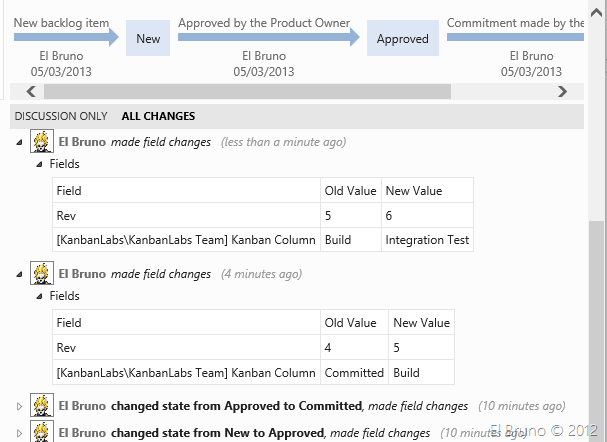Switch to All Changes tab
The height and width of the screenshot is (442, 607).
pos(158,116)
